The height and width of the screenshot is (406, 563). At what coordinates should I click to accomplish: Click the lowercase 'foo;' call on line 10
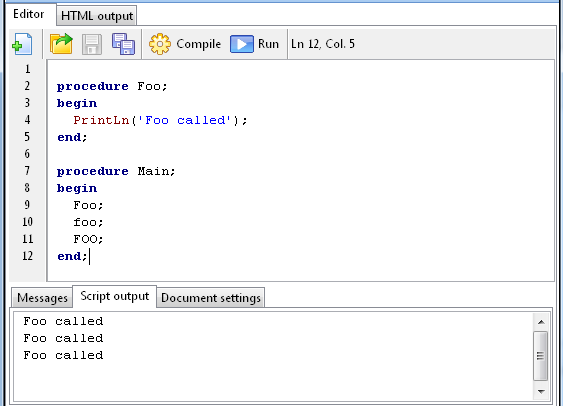click(x=88, y=222)
